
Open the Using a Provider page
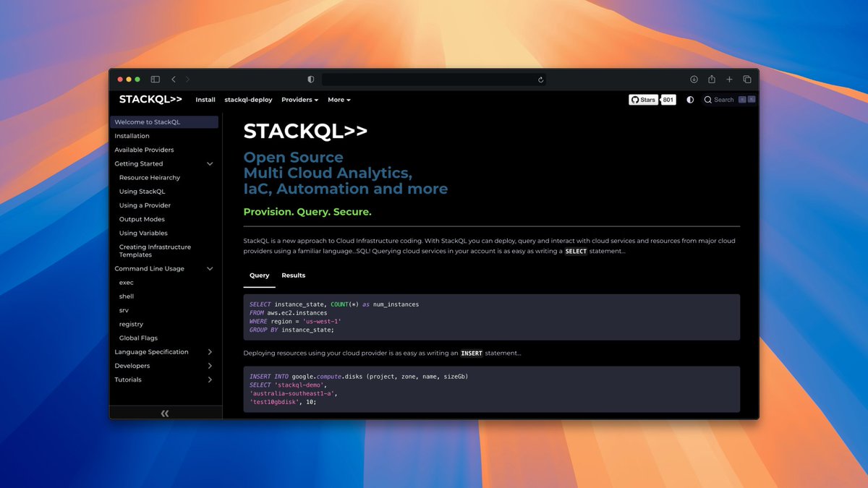click(145, 205)
